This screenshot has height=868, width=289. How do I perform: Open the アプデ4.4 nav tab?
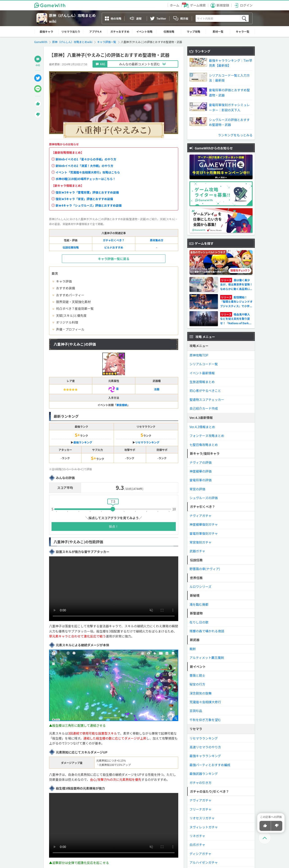click(x=95, y=32)
